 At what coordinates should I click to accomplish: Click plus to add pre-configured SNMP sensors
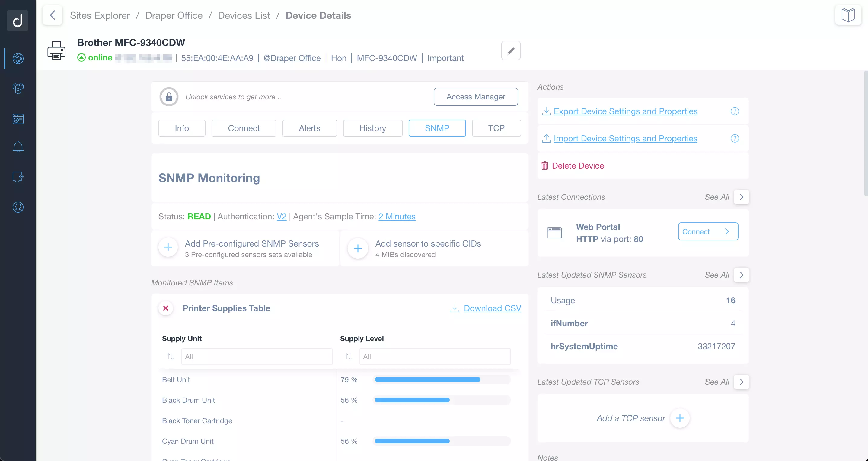168,248
